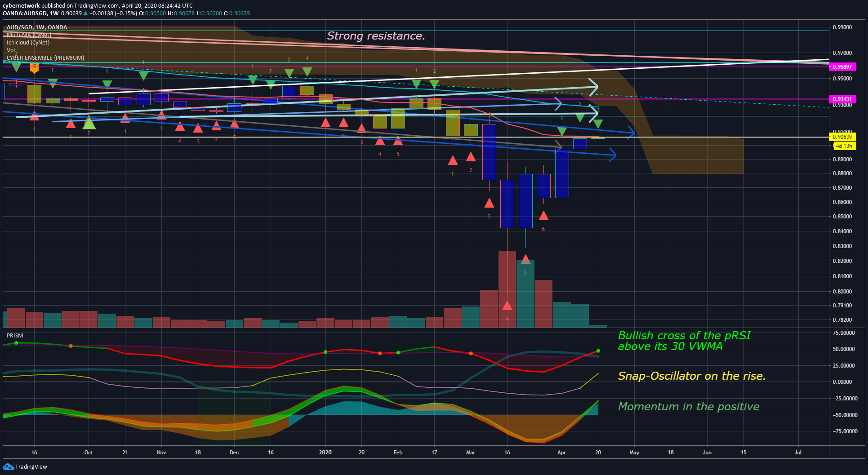Click the AUD/SGD, 1W, OANDA legend
Viewport: 868px width, 475px height.
(37, 27)
